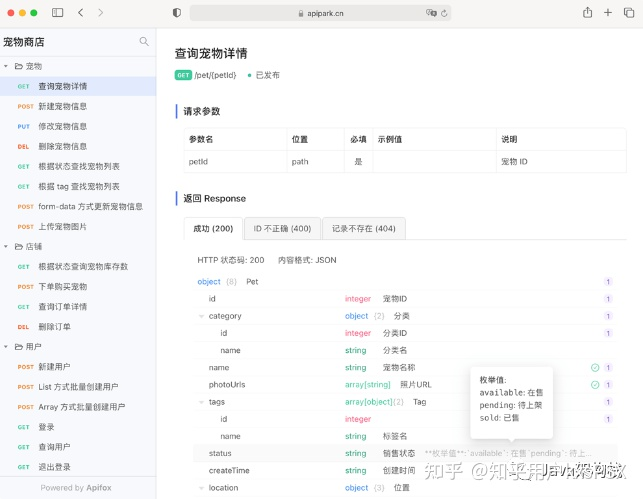Click the status field row in schema
Viewport: 643px width, 499px height.
(x=405, y=453)
